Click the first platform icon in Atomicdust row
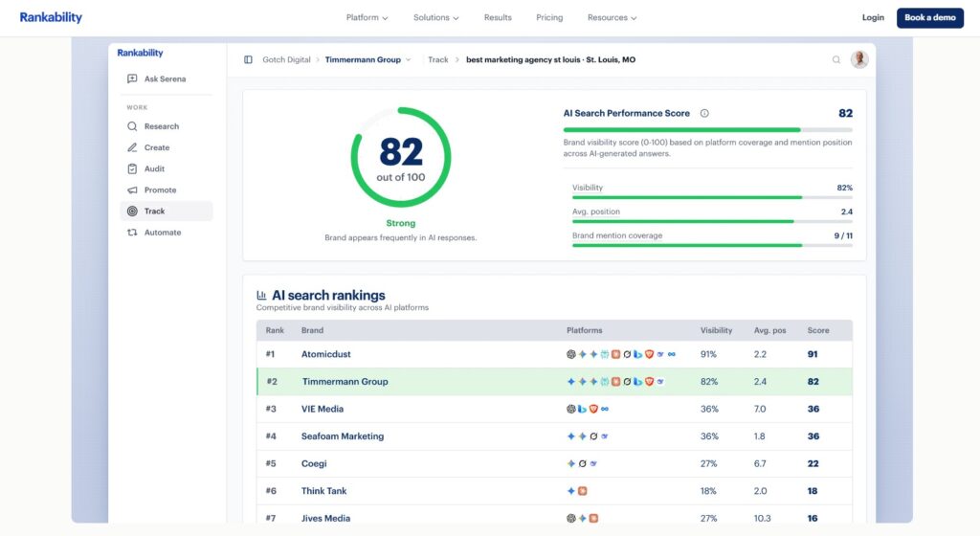Screen dimensions: 980x536 [570, 354]
